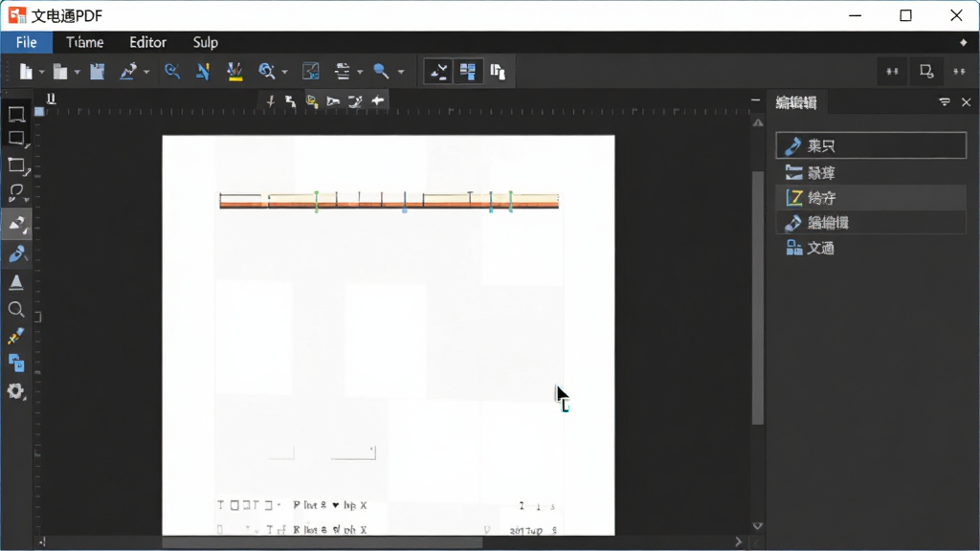The width and height of the screenshot is (980, 551).
Task: Select the 编编辑 panel item with pencil icon
Action: coord(871,222)
